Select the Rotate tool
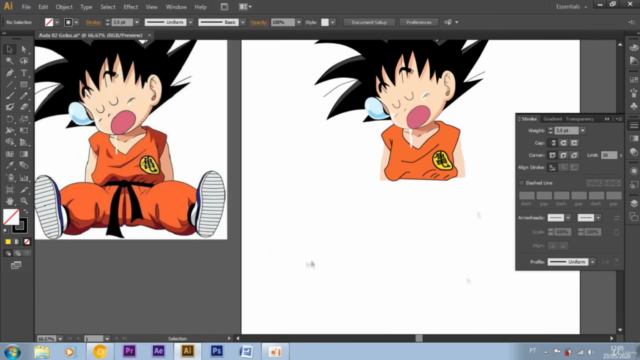The width and height of the screenshot is (640, 360). point(10,119)
